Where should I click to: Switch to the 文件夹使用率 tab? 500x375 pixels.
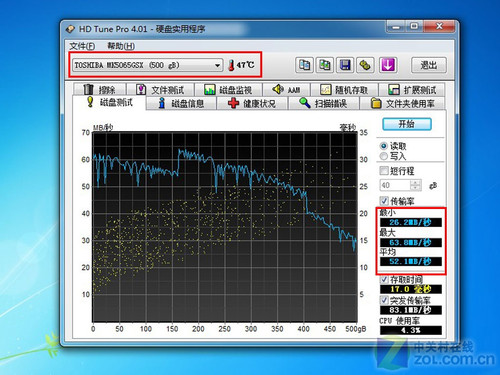pyautogui.click(x=402, y=103)
